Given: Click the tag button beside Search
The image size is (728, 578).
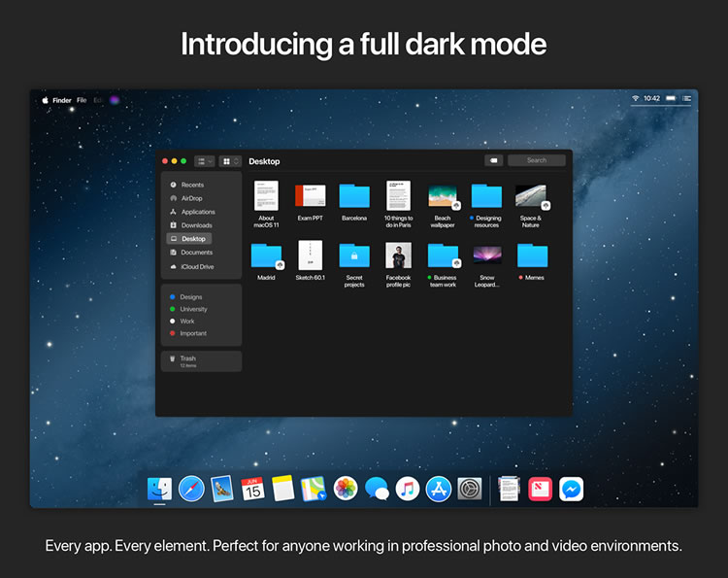Looking at the screenshot, I should coord(493,160).
